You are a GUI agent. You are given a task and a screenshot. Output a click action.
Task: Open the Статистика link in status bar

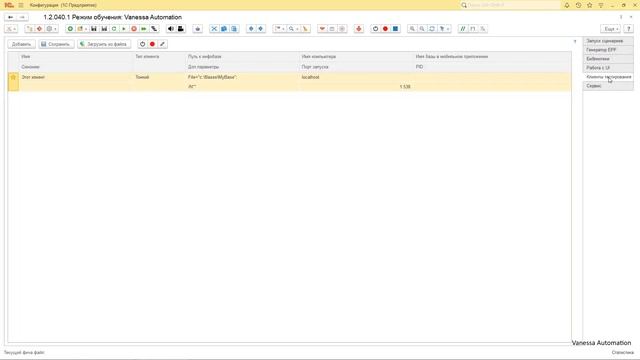622,352
